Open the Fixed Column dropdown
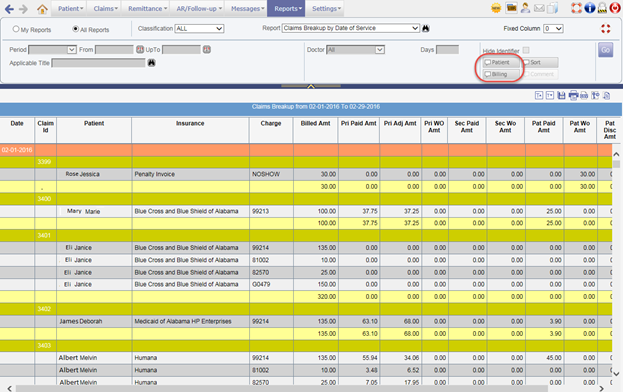The image size is (623, 392). [553, 29]
